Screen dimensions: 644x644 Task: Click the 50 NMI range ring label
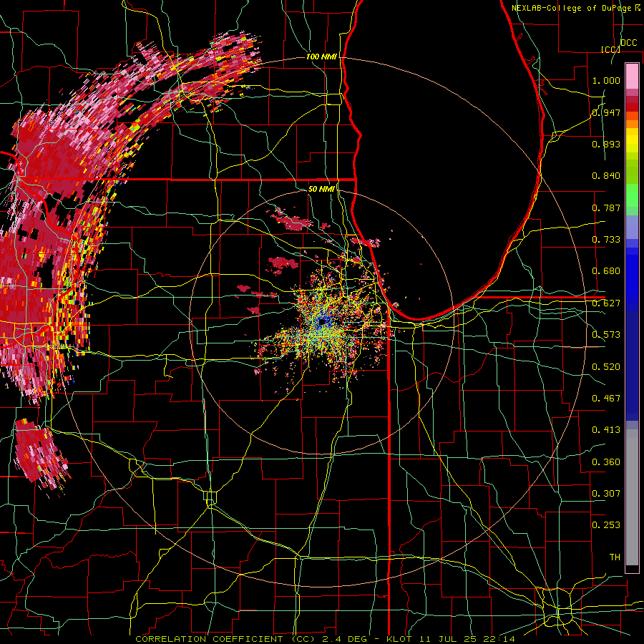(x=321, y=189)
